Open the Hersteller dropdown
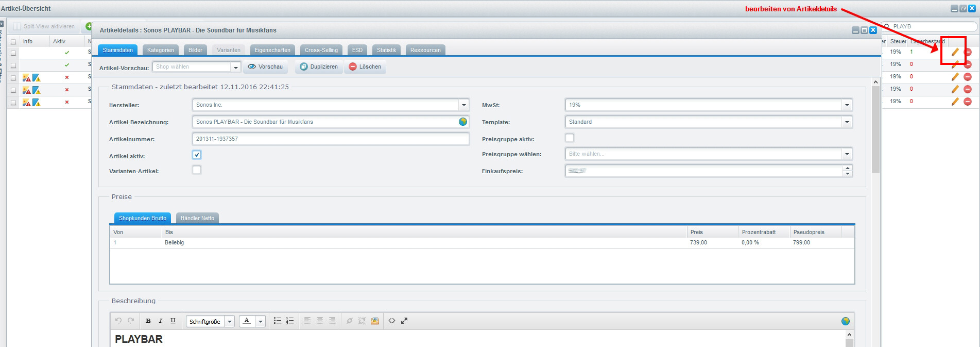 tap(464, 105)
